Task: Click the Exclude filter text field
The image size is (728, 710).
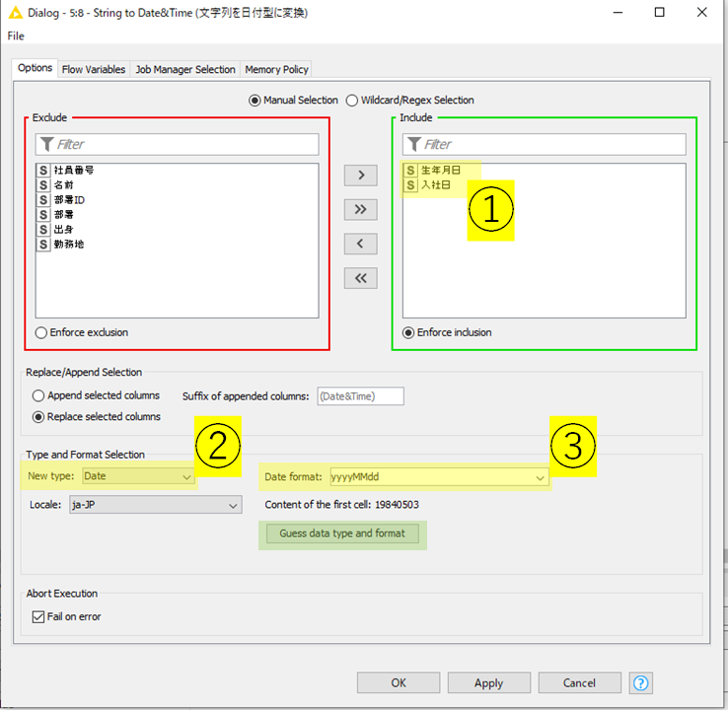Action: click(x=178, y=144)
